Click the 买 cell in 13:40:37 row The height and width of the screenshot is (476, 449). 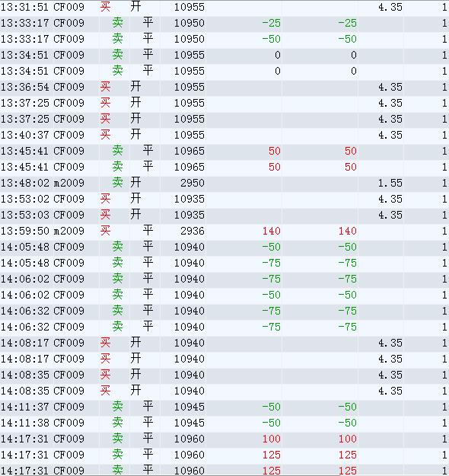click(x=105, y=135)
